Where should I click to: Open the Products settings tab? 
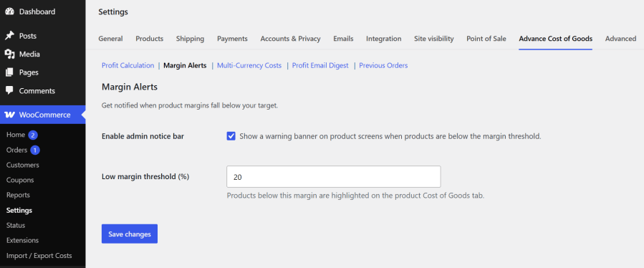[x=150, y=39]
